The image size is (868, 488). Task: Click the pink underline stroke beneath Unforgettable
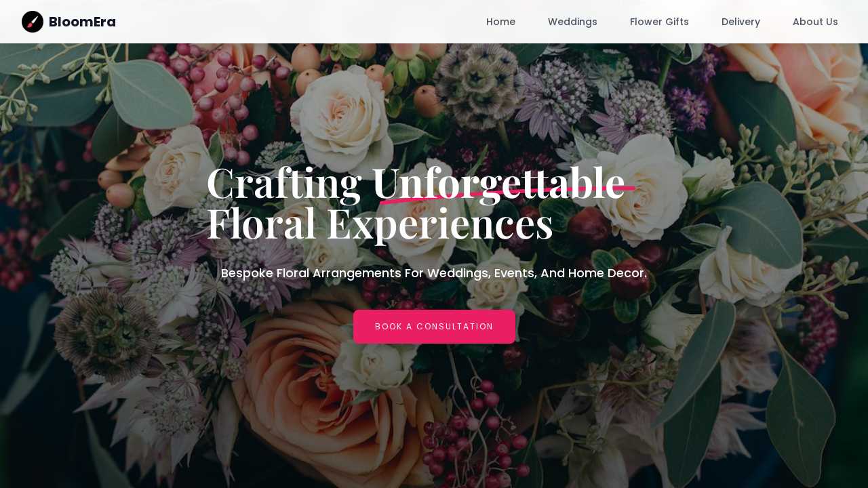click(507, 195)
